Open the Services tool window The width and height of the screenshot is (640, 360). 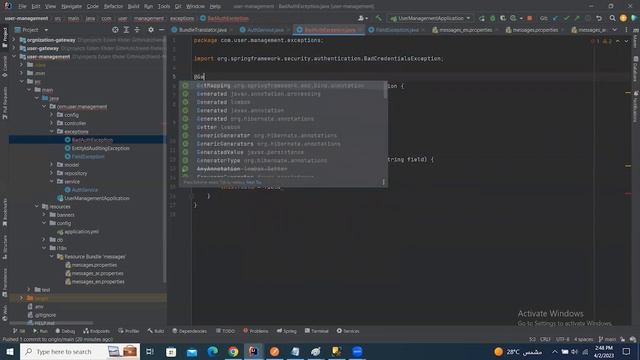(x=348, y=331)
